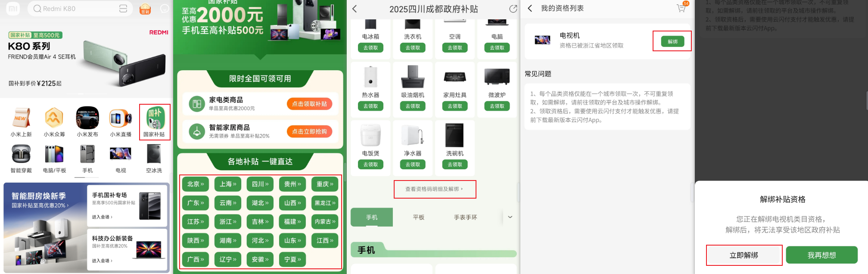Tap the 签到 check-in icon
The height and width of the screenshot is (274, 868).
(145, 9)
